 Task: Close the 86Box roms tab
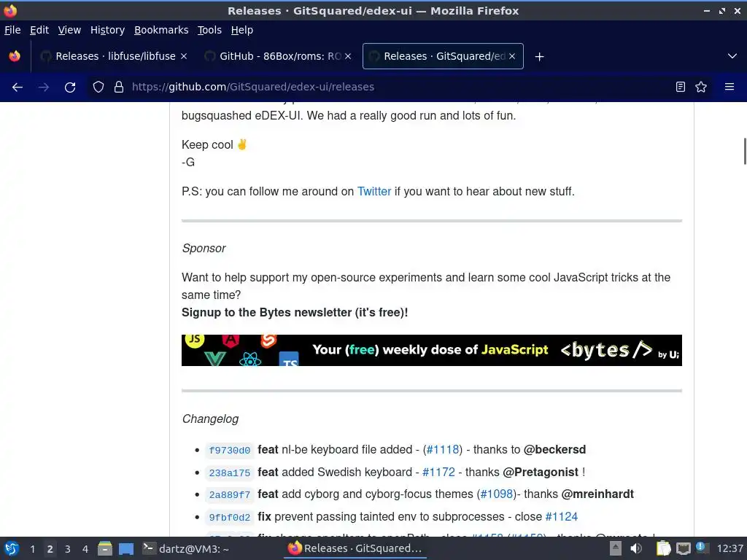click(348, 56)
